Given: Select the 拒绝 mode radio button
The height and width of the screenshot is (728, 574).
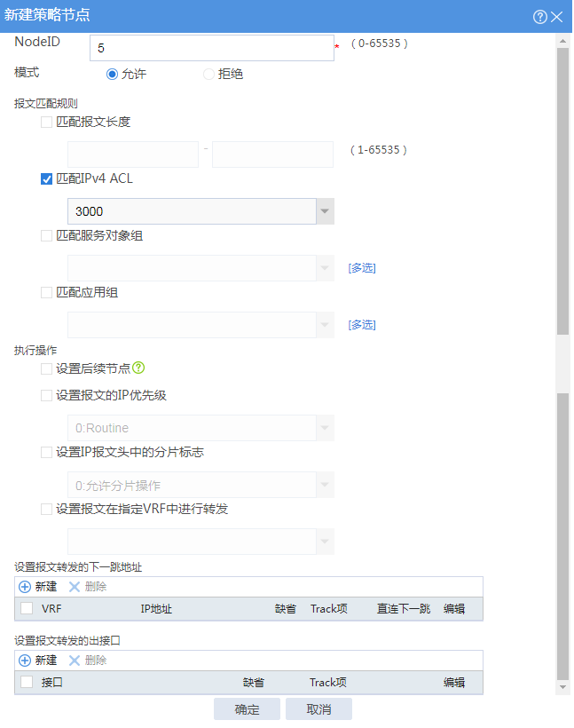Looking at the screenshot, I should click(209, 75).
